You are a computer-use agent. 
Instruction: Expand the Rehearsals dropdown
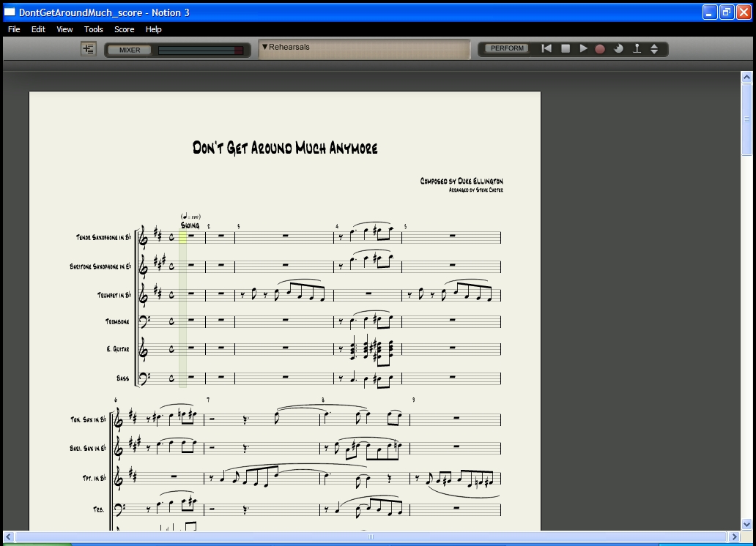[265, 47]
